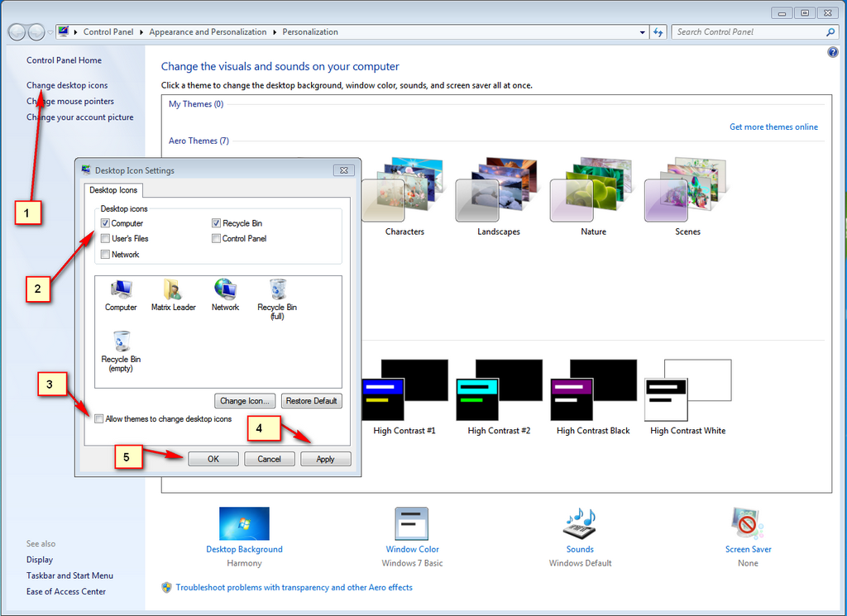Click Desktop Icon Settings title bar icon

tap(86, 170)
